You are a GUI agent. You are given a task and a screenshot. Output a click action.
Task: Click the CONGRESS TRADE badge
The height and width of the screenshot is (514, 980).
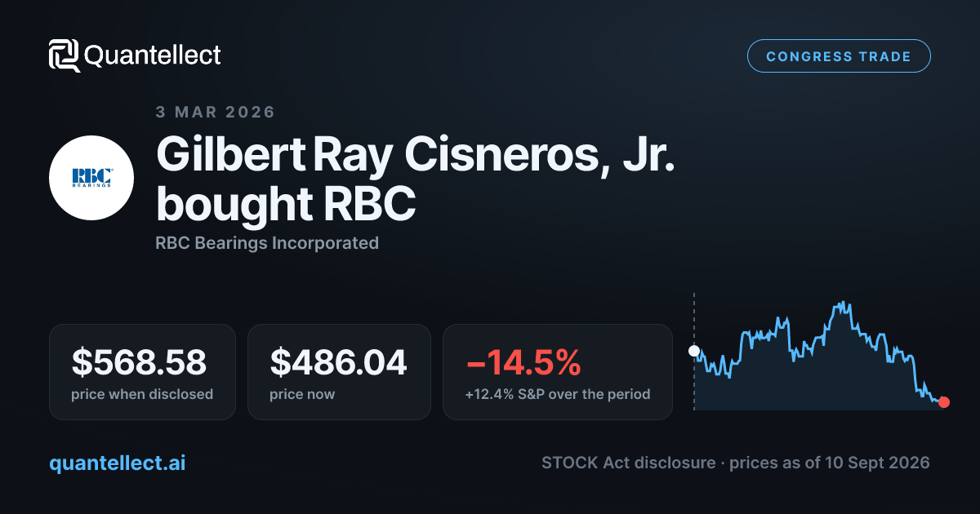point(839,56)
